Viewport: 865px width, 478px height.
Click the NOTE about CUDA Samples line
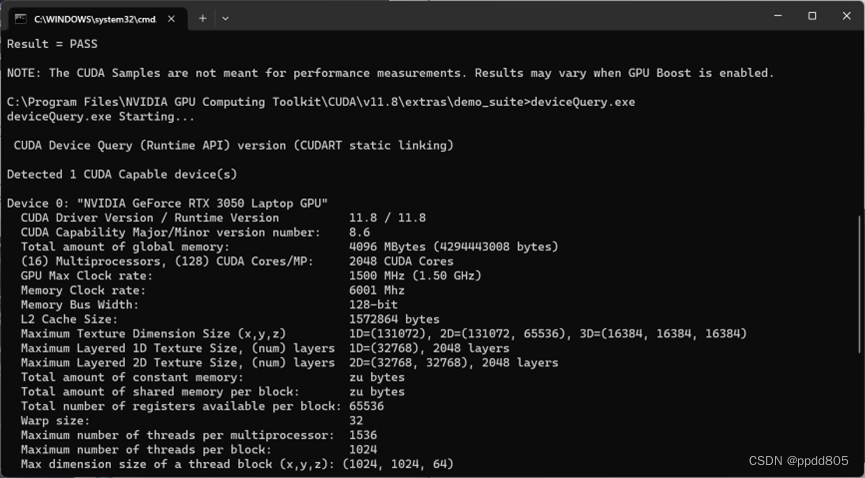tap(390, 73)
